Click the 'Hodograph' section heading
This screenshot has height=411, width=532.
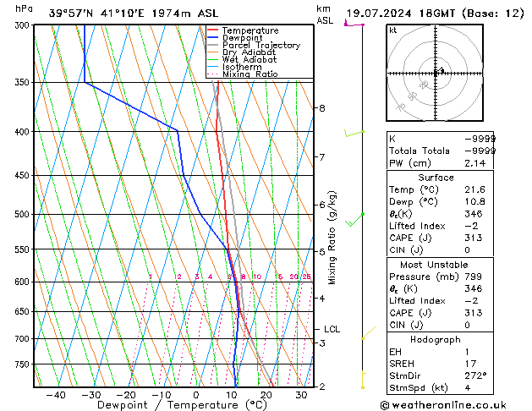tap(436, 340)
